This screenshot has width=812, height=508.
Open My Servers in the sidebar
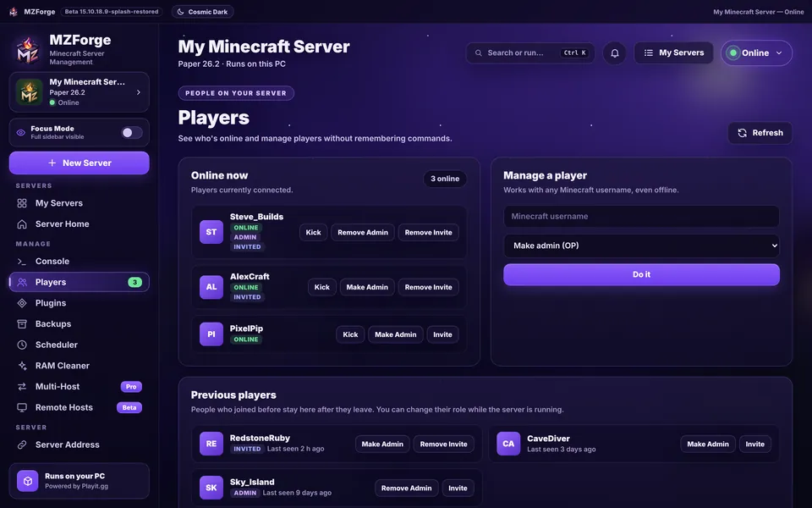(x=80, y=203)
